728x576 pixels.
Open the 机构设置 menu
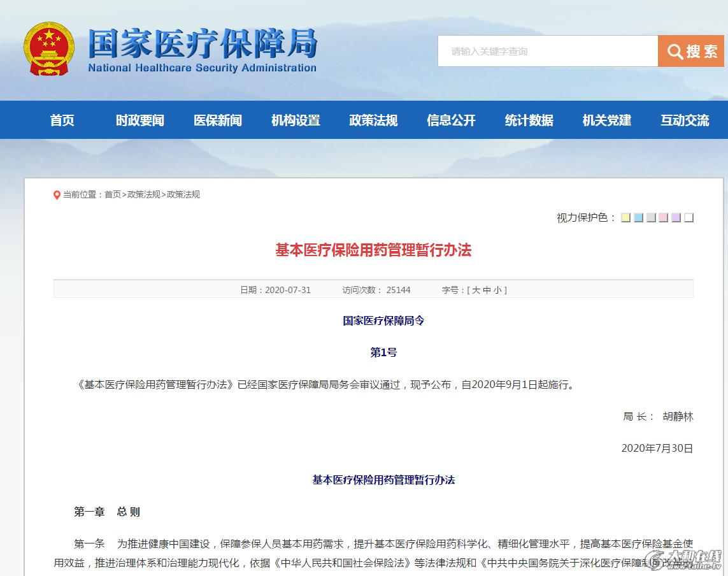pyautogui.click(x=296, y=120)
